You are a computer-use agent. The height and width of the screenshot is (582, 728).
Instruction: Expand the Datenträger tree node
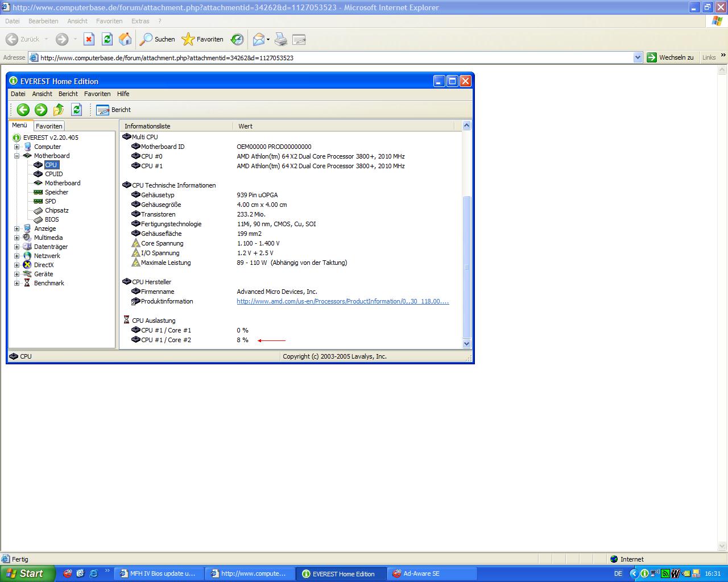click(x=16, y=247)
